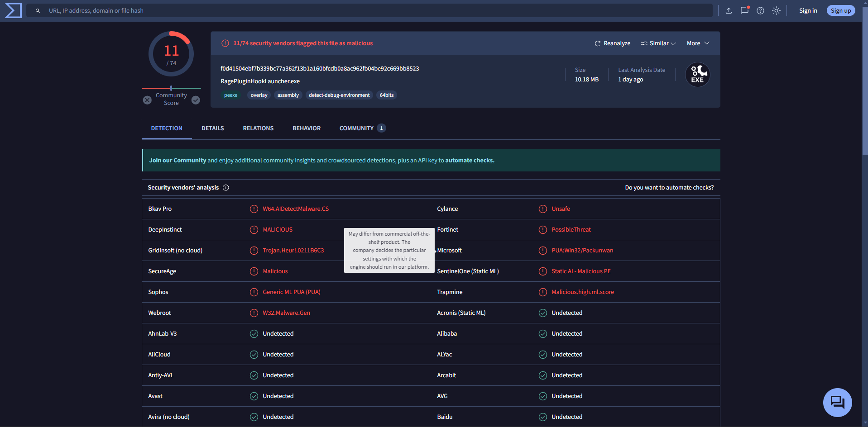Click the Sign up button
868x427 pixels.
point(841,10)
